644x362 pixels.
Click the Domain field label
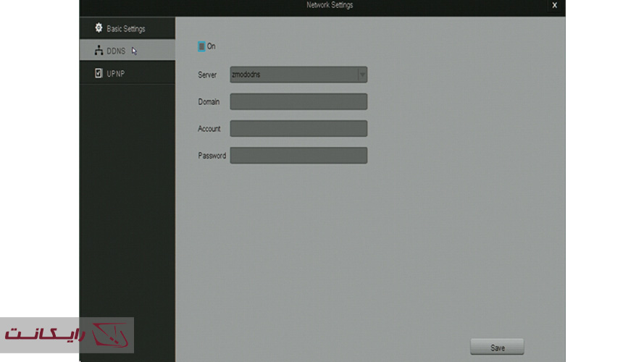pyautogui.click(x=209, y=102)
